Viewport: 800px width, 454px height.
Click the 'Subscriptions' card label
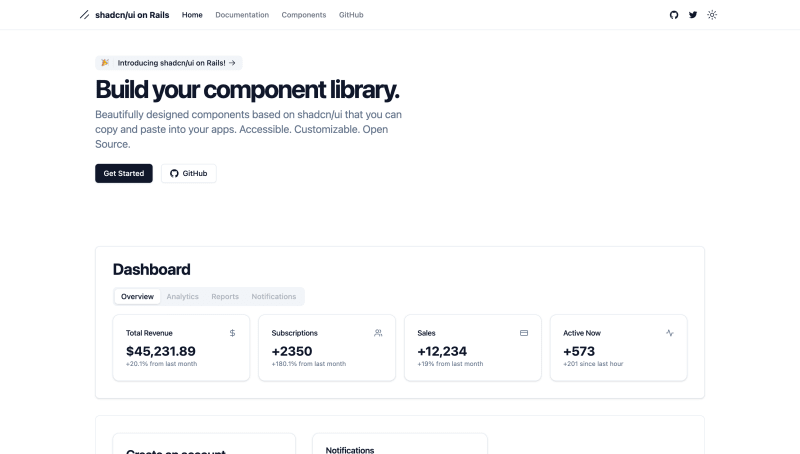click(x=294, y=333)
